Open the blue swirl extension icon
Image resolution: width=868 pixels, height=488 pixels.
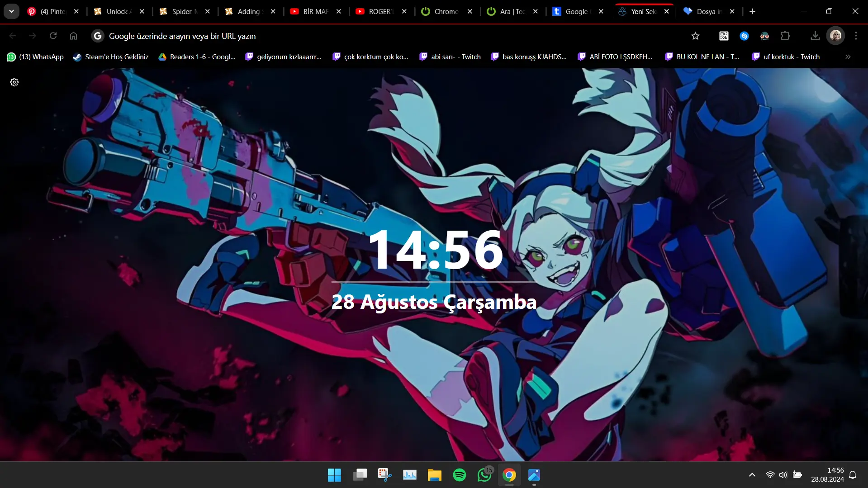tap(744, 36)
